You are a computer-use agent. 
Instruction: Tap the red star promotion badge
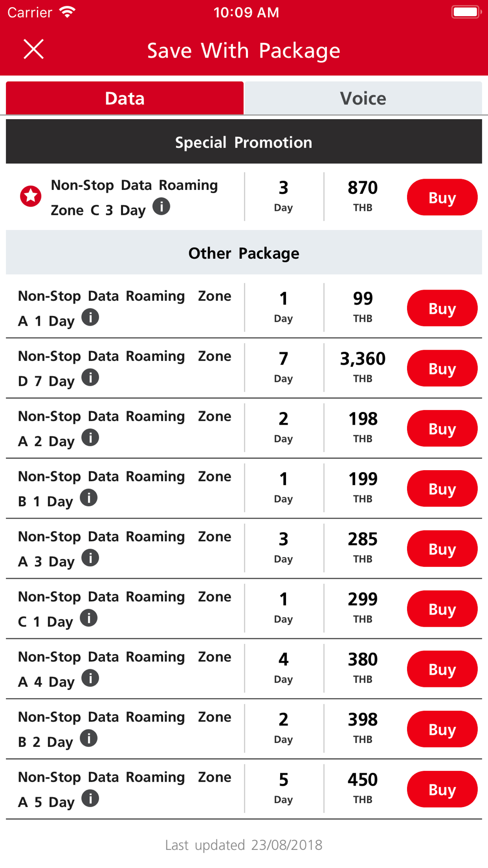[30, 196]
